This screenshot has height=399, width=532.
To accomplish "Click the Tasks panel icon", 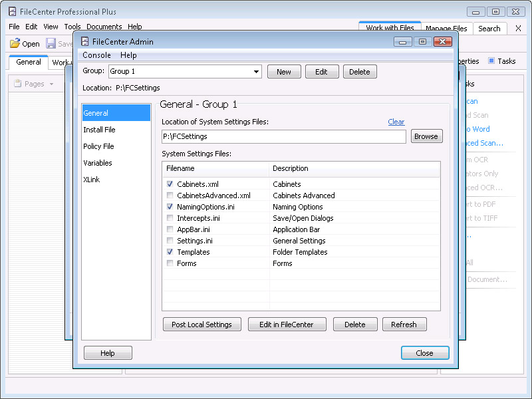I will pos(491,61).
